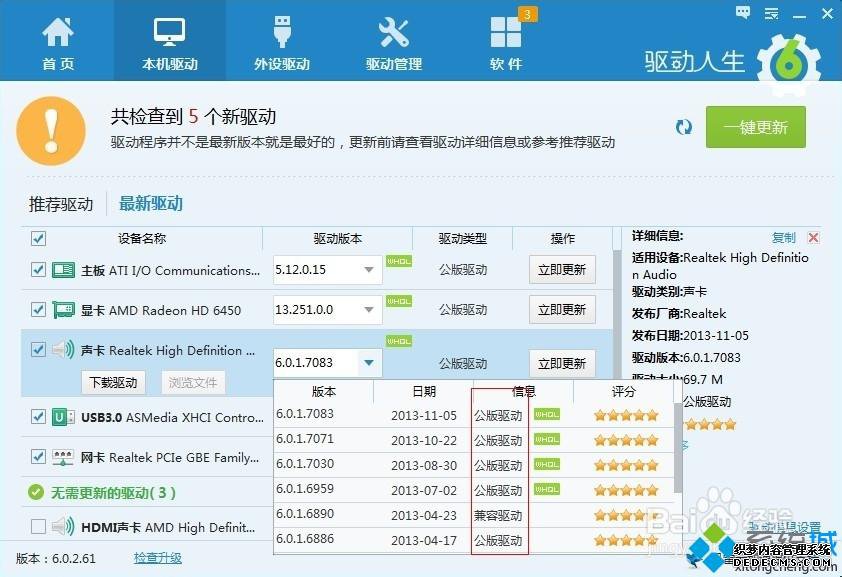
Task: Click the 下载驱动 button
Action: (x=113, y=382)
